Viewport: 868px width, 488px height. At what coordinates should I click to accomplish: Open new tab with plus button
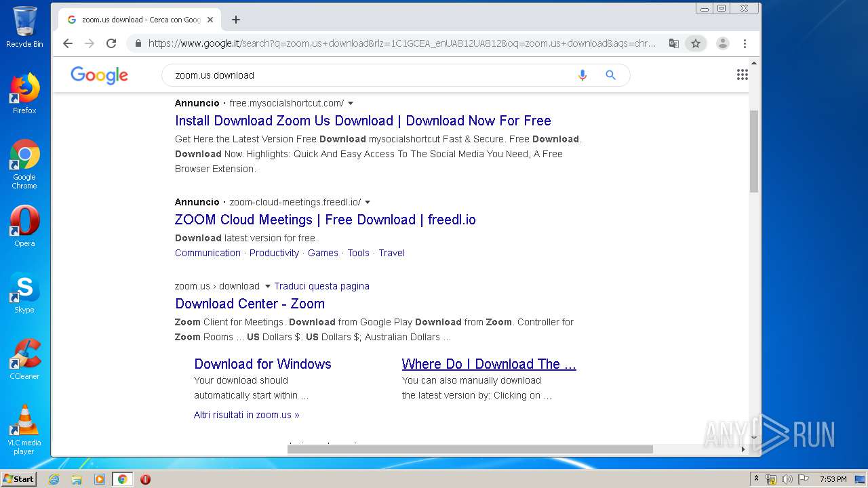tap(236, 20)
